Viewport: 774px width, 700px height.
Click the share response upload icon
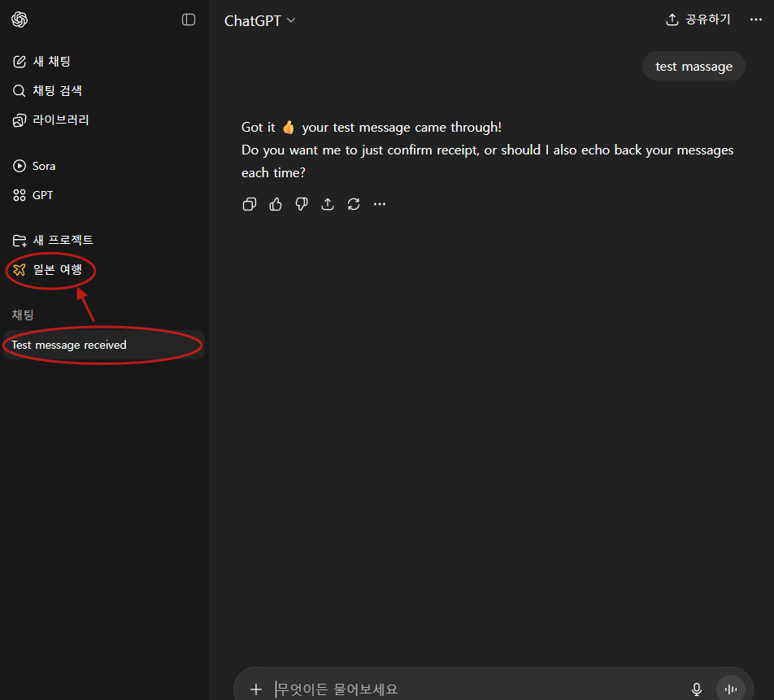point(328,204)
